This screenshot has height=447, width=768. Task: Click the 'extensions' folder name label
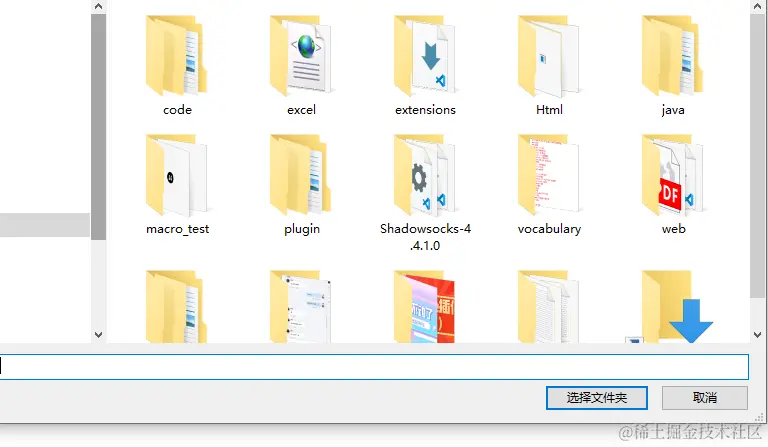pos(425,110)
